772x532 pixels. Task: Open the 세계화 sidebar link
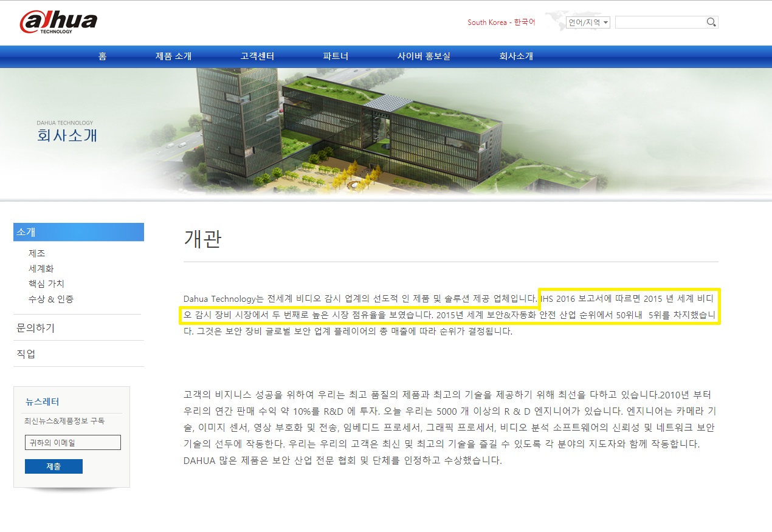tap(41, 268)
